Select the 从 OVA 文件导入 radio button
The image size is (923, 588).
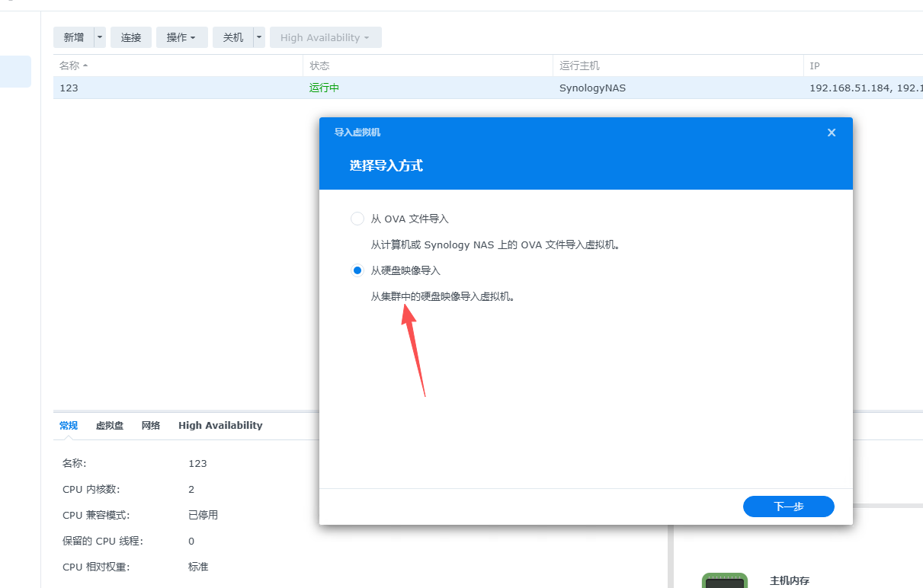point(357,219)
